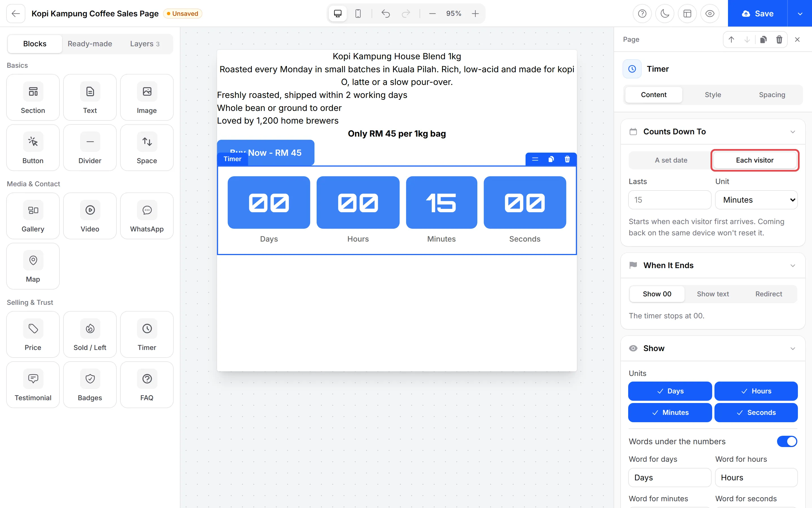This screenshot has width=812, height=508.
Task: Add a Badges block
Action: (x=90, y=385)
